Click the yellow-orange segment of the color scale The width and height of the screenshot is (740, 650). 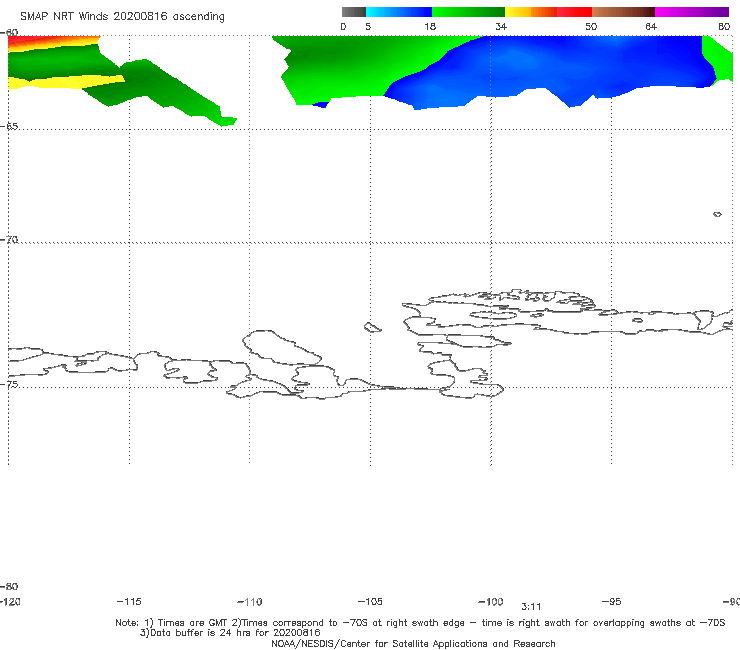[x=531, y=12]
